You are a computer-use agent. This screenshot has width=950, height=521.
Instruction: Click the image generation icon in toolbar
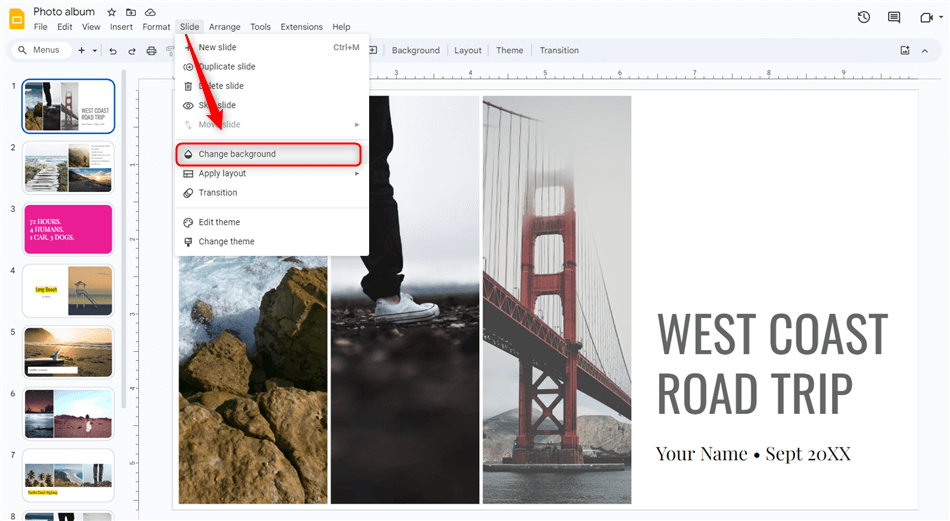tap(905, 50)
